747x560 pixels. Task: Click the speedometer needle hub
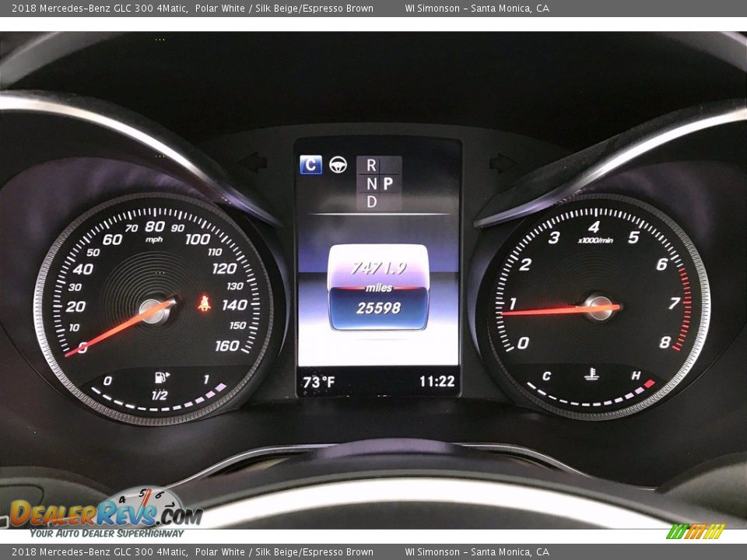pos(154,310)
